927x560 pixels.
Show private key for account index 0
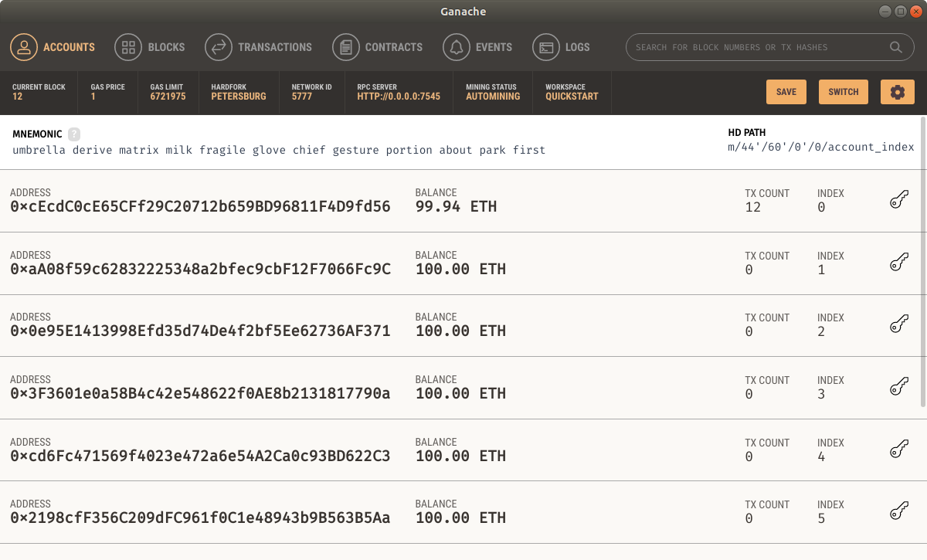(898, 200)
